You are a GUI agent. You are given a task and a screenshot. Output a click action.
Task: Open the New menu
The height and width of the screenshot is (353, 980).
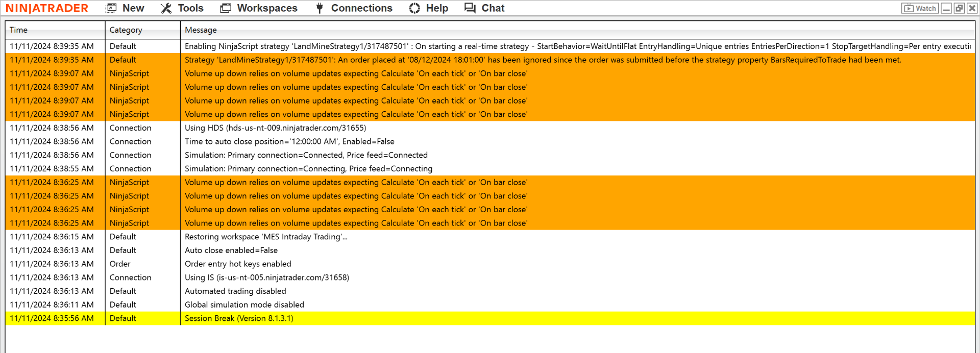[x=125, y=8]
